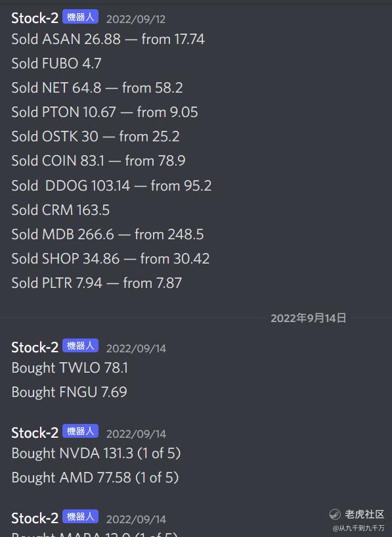Click bot badge in the bottom message header
The image size is (392, 537).
(80, 517)
